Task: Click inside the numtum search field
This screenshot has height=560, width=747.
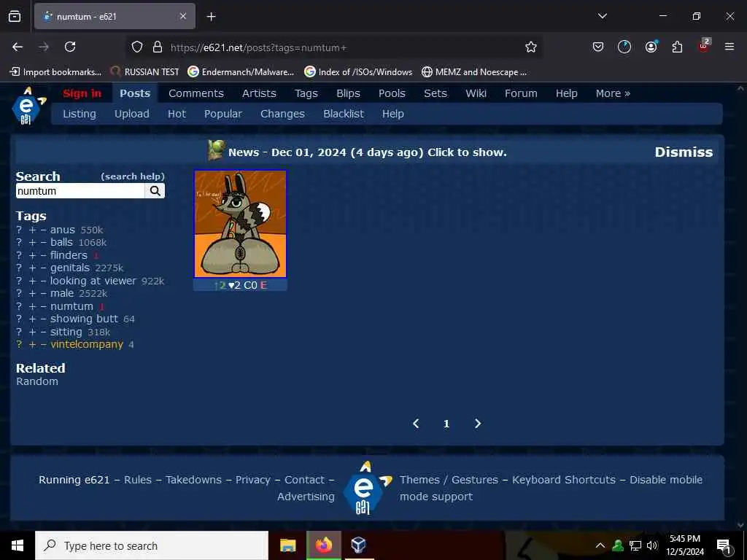Action: click(80, 191)
